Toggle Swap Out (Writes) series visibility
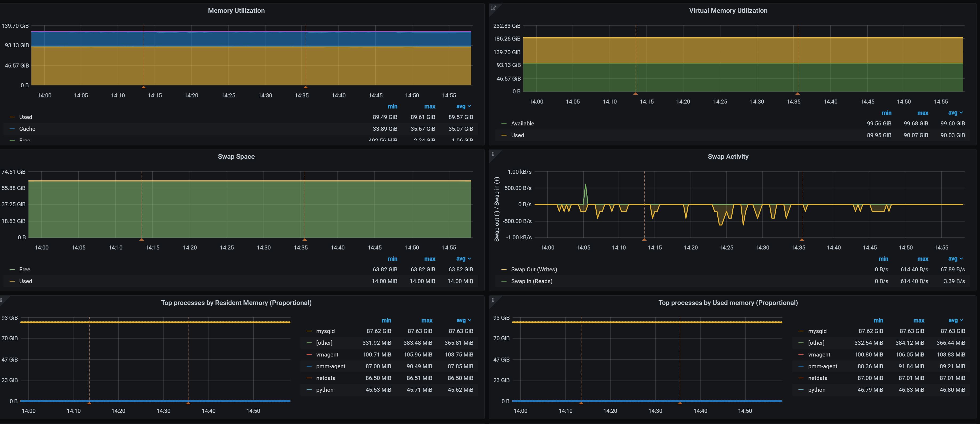The height and width of the screenshot is (424, 980). [534, 270]
